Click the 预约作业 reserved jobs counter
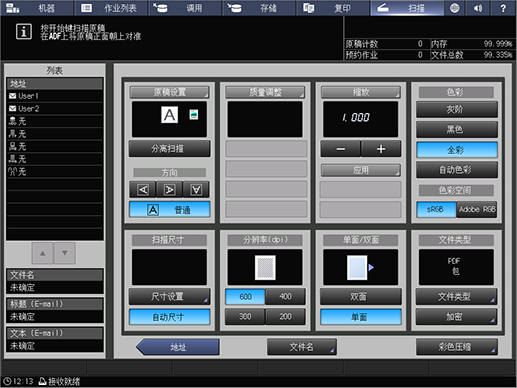 (x=384, y=55)
